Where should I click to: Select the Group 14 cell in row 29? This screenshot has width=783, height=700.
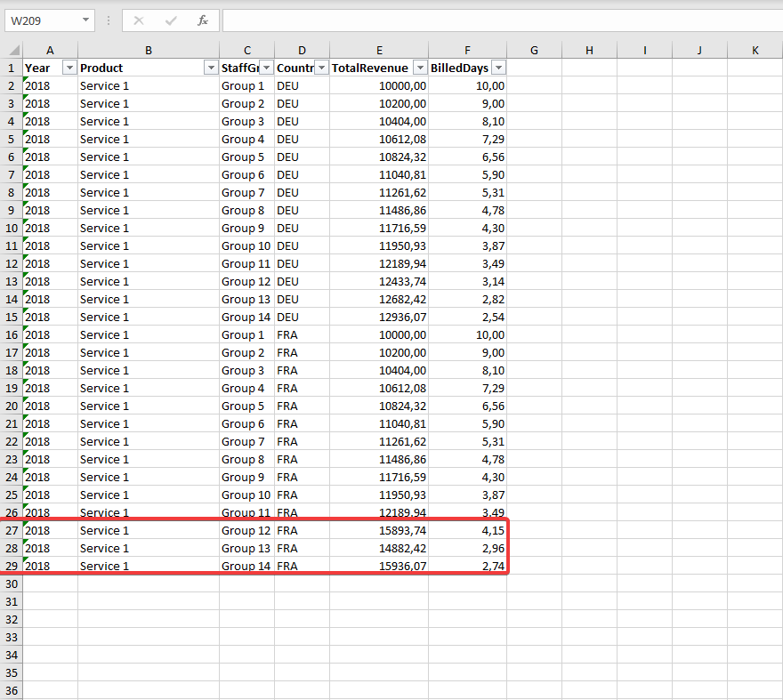(x=246, y=566)
